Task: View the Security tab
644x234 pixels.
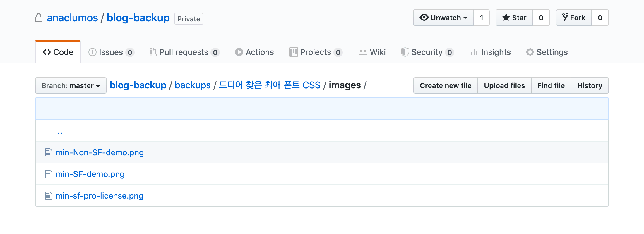Action: 427,52
